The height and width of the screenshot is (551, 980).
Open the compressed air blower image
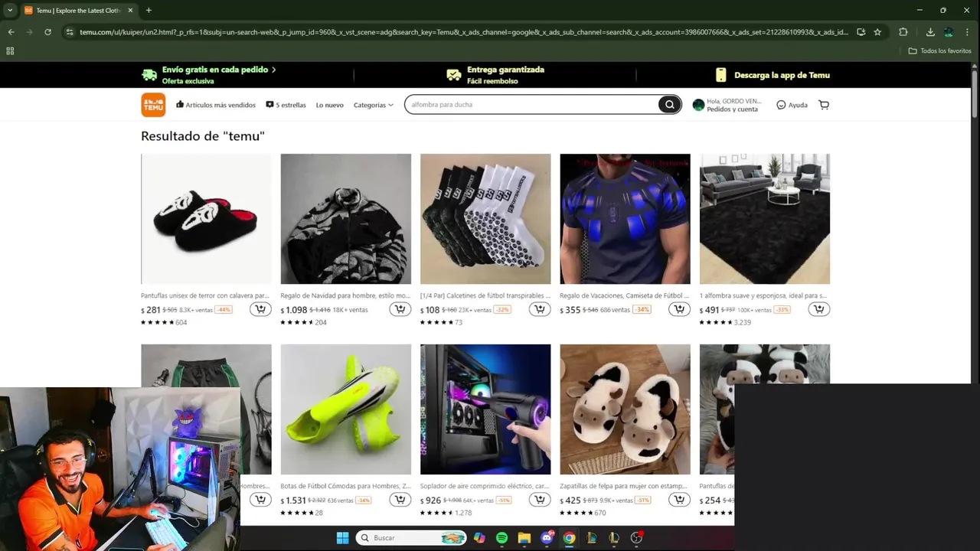(485, 409)
